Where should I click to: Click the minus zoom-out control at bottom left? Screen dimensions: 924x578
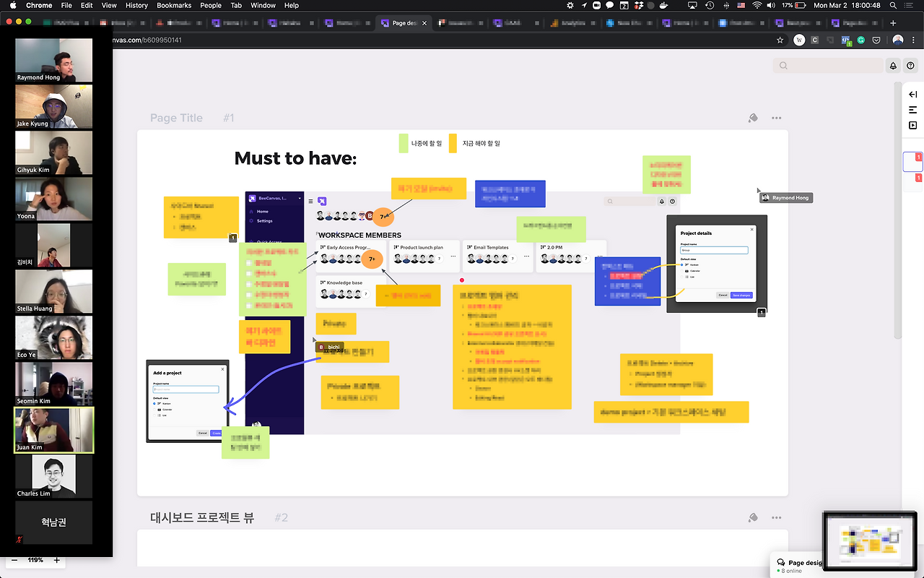point(16,560)
